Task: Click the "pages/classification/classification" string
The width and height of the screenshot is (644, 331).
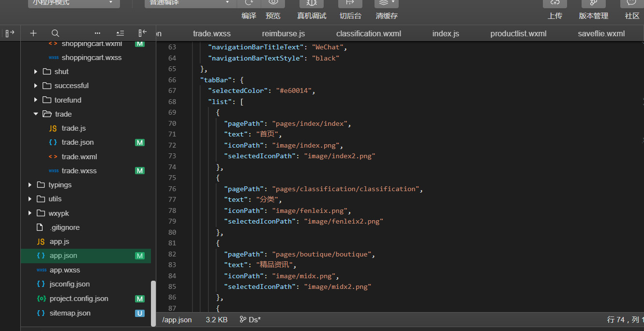Action: tap(346, 189)
